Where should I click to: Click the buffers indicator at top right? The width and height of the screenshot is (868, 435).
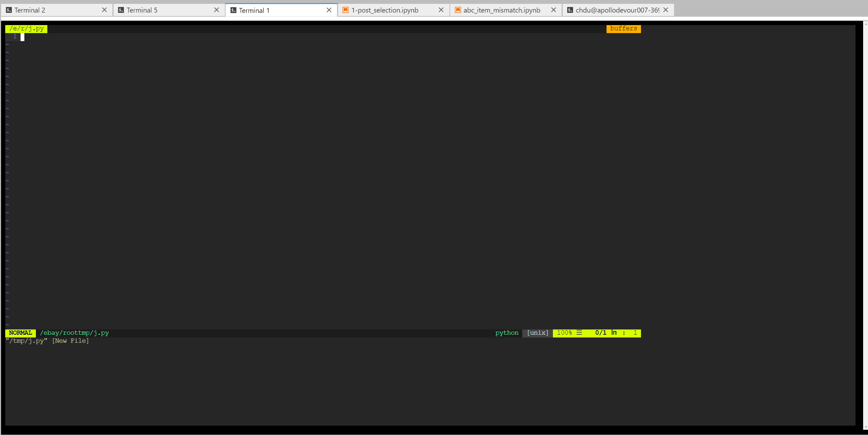tap(623, 29)
